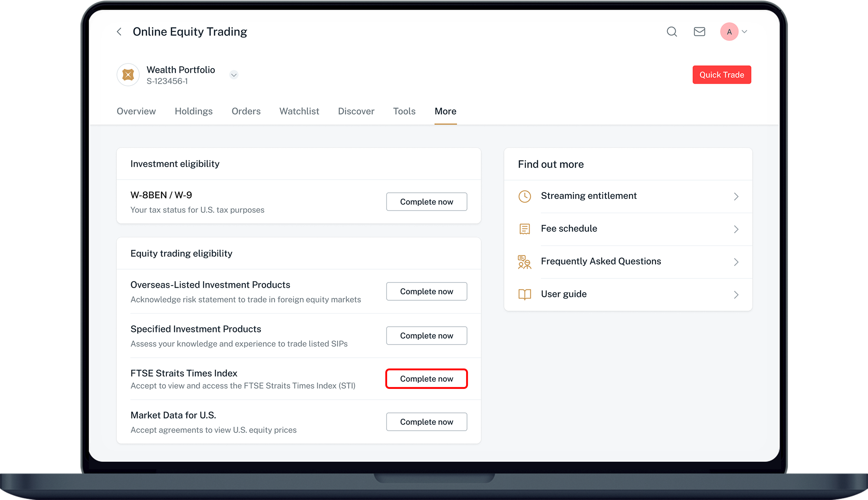Open the profile menu chevron

(744, 32)
